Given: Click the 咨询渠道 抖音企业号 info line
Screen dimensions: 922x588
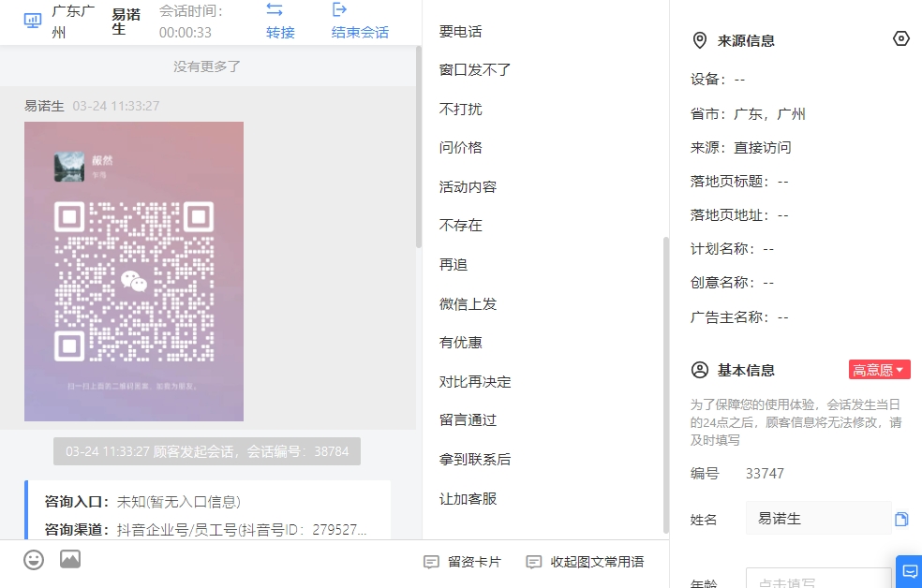Looking at the screenshot, I should pyautogui.click(x=206, y=530).
